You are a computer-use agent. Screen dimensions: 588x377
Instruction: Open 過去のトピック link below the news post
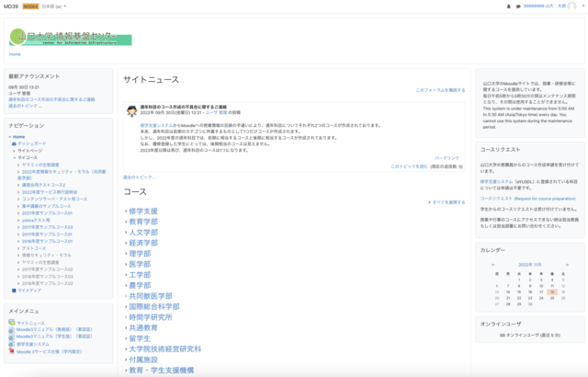pyautogui.click(x=139, y=177)
